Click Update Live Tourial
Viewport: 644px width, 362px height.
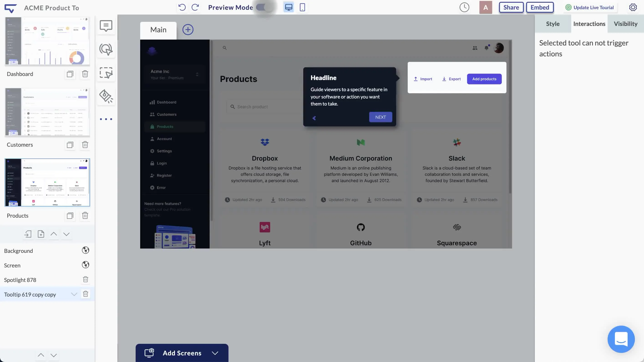point(590,8)
